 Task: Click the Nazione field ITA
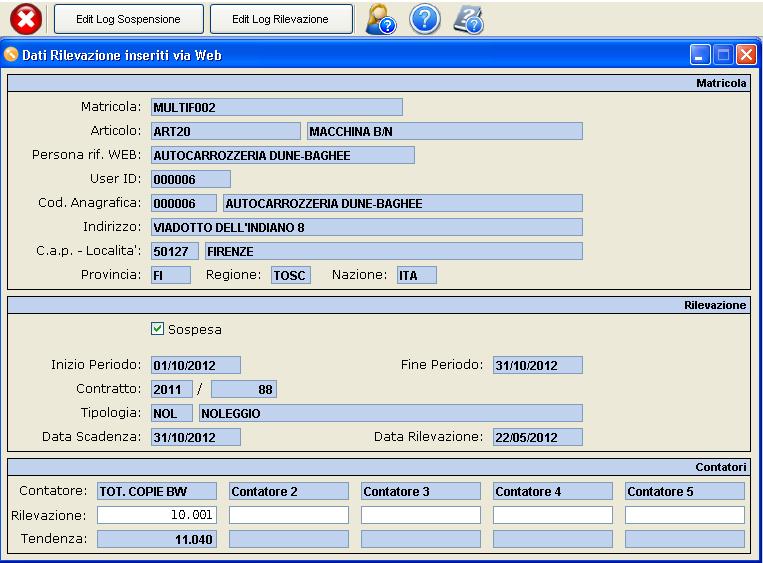417,275
